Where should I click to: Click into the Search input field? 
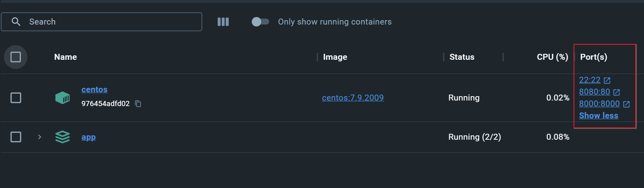(x=102, y=22)
